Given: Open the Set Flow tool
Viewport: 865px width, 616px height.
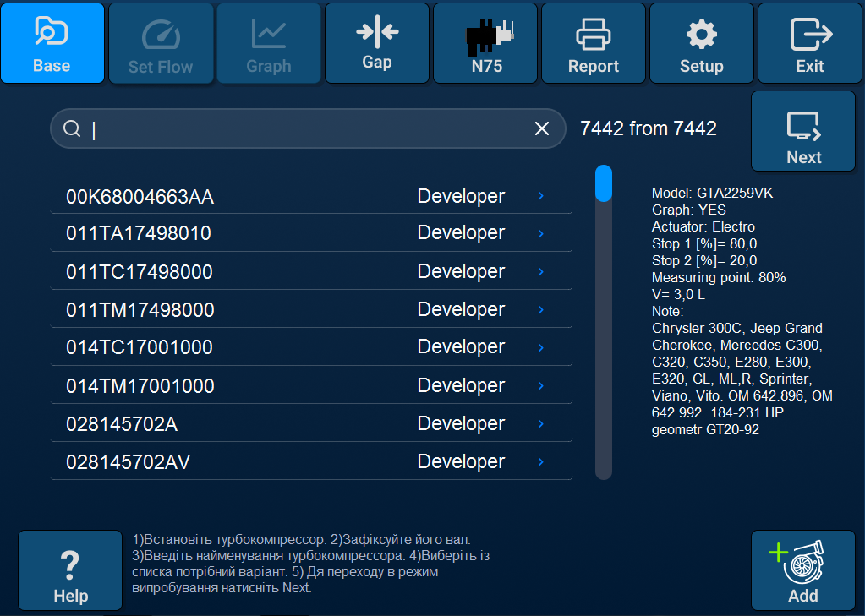Looking at the screenshot, I should coord(161,42).
